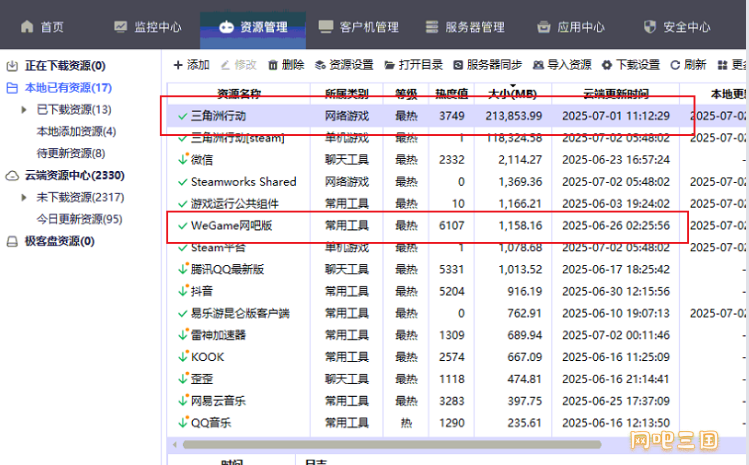Select the 微信 resource row
Screen dimensions: 749x465
coord(456,160)
